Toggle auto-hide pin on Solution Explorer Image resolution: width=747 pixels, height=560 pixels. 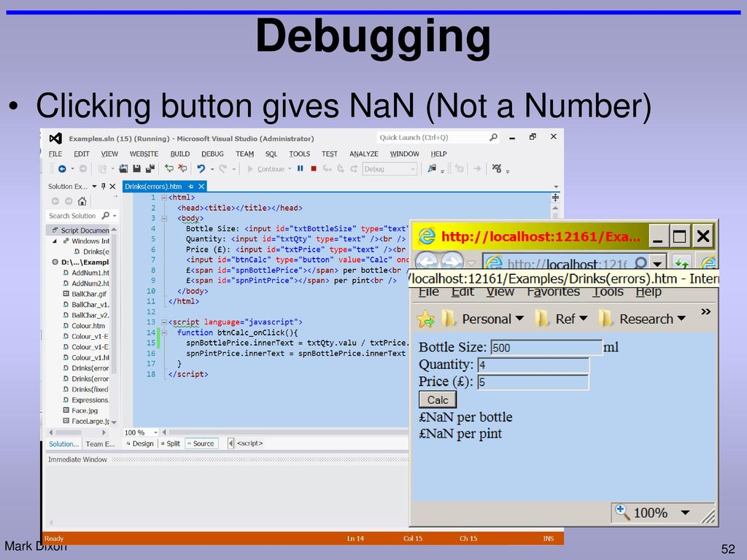tap(104, 186)
